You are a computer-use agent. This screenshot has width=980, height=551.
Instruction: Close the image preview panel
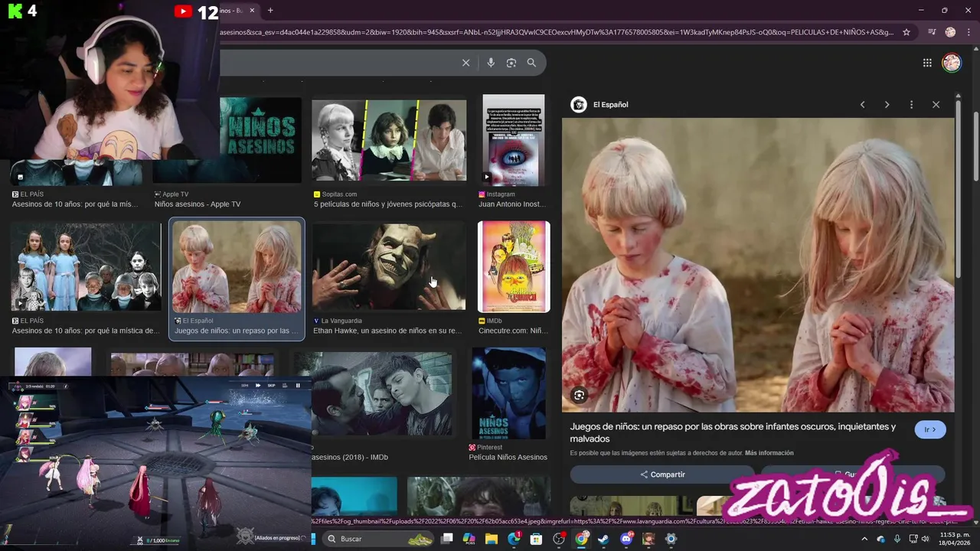936,105
